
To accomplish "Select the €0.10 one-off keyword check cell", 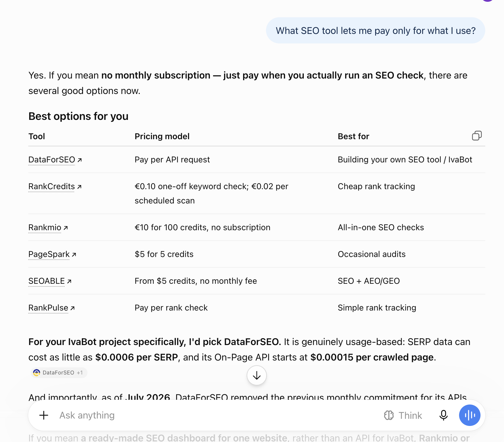I will click(212, 194).
